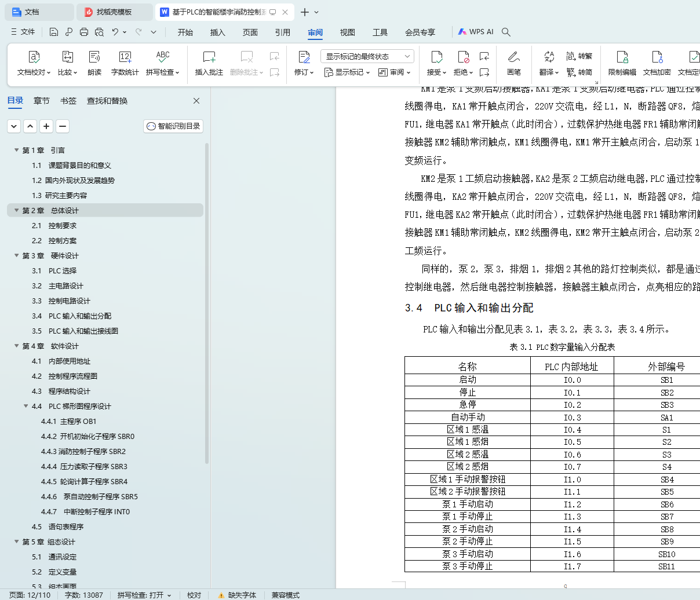Click the minus button in outline toolbar
Image resolution: width=700 pixels, height=600 pixels.
[x=63, y=126]
